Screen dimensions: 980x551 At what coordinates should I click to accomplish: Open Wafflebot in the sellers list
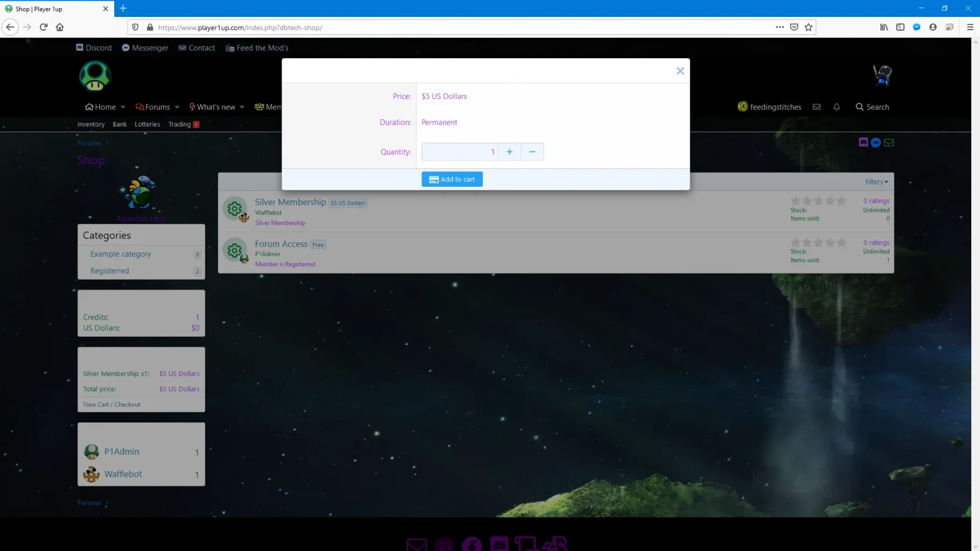click(123, 474)
